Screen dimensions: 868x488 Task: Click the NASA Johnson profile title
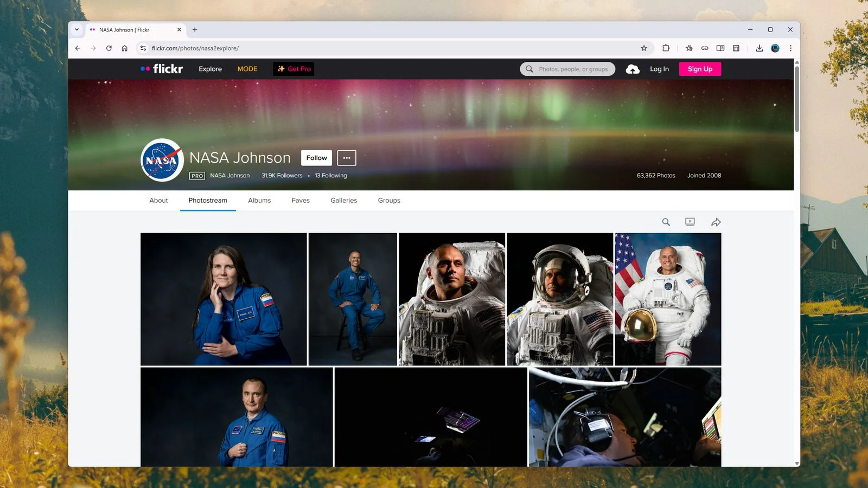point(240,158)
